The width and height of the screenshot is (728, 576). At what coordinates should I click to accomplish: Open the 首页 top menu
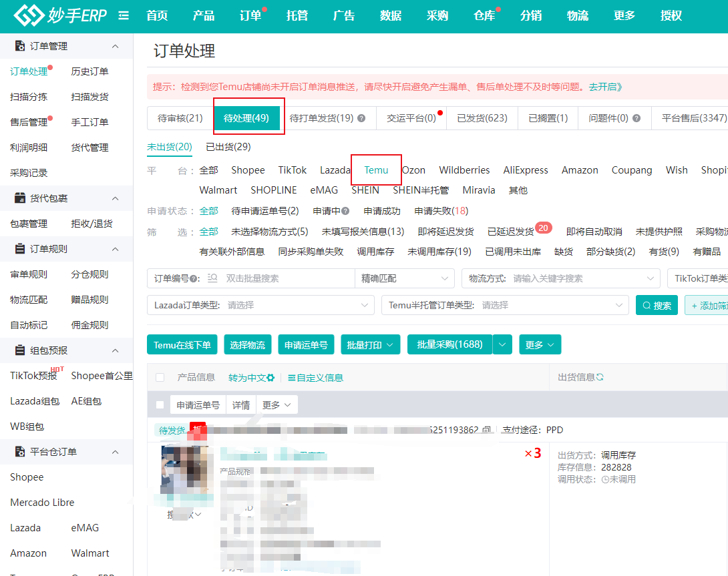157,16
